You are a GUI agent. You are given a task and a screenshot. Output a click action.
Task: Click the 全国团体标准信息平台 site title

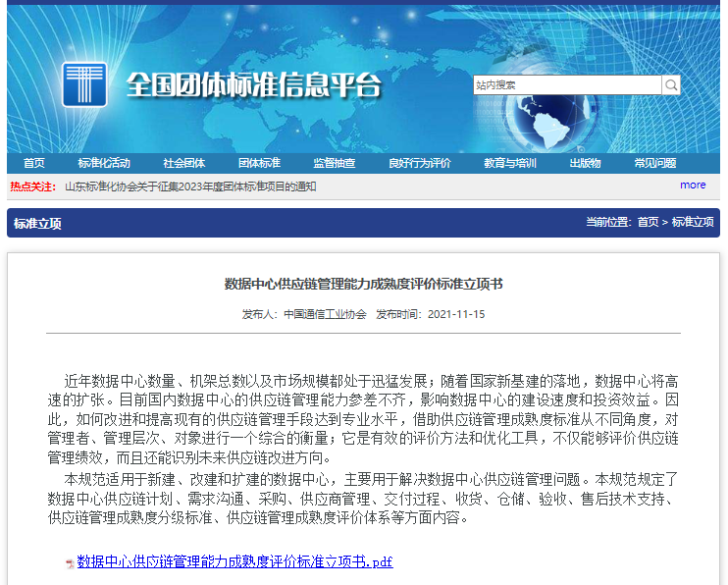(x=254, y=85)
